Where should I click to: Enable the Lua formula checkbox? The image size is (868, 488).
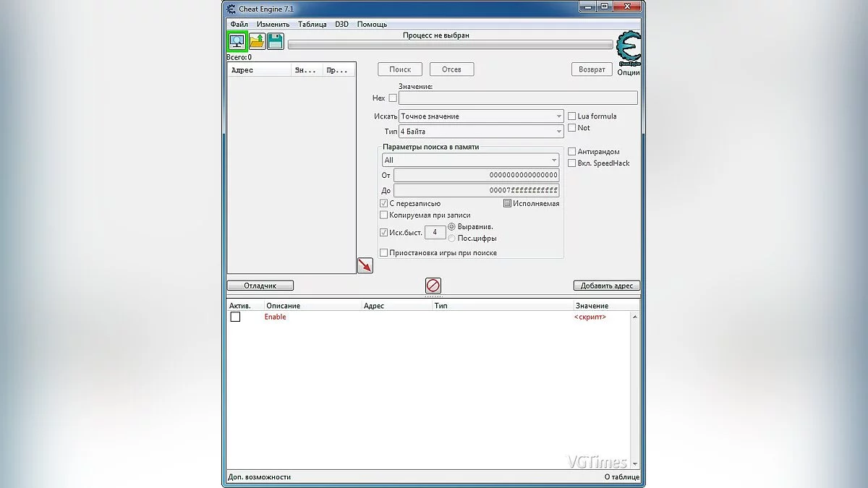click(571, 116)
